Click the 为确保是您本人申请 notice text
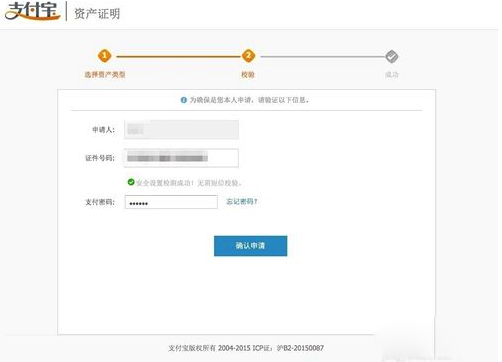The height and width of the screenshot is (362, 502). pyautogui.click(x=249, y=100)
